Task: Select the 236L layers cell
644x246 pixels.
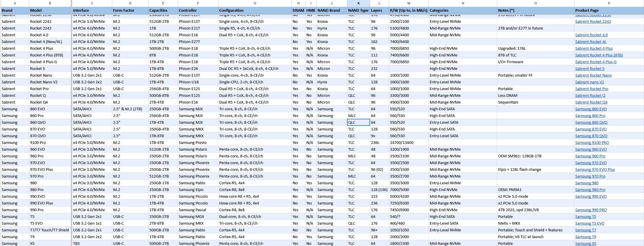Action: pyautogui.click(x=379, y=142)
